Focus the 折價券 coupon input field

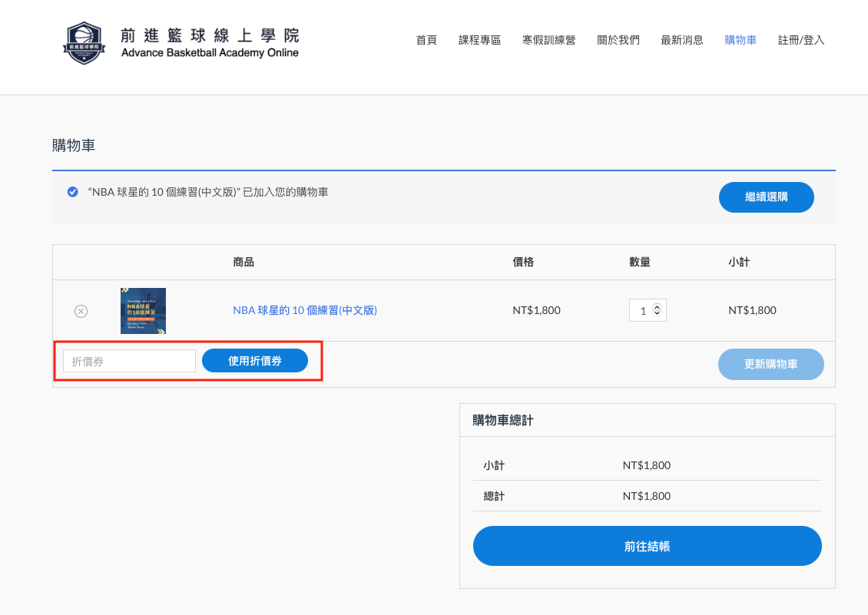tap(129, 362)
